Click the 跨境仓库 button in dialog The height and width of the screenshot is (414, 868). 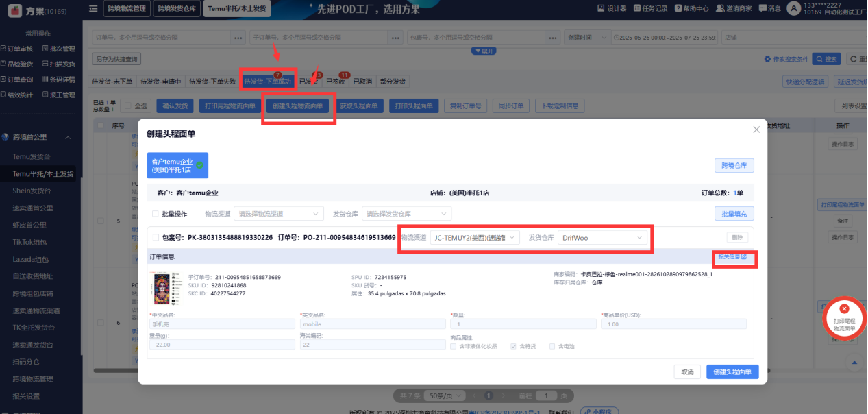click(734, 165)
